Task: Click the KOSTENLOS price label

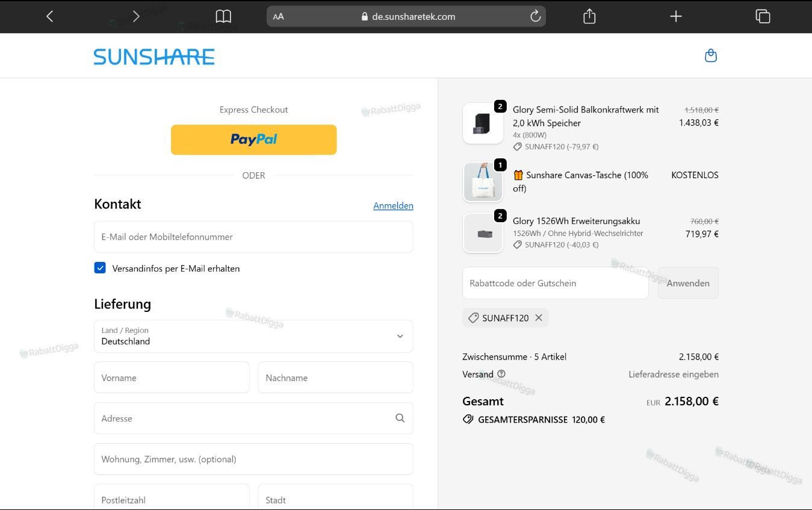Action: pyautogui.click(x=695, y=175)
